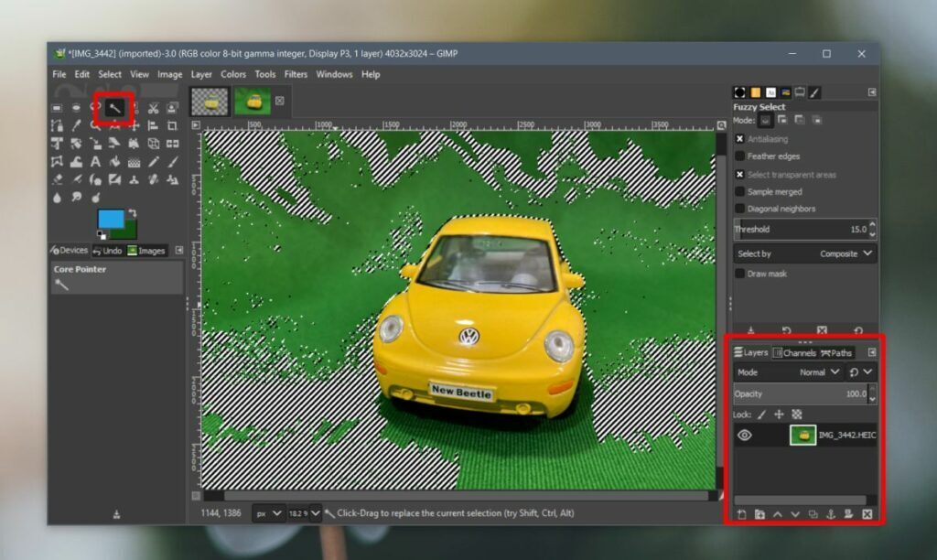
Task: Switch to the Channels tab
Action: click(x=795, y=352)
